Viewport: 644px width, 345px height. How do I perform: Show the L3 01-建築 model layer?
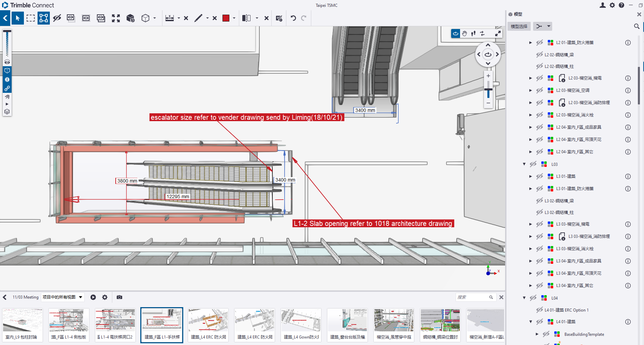[540, 176]
